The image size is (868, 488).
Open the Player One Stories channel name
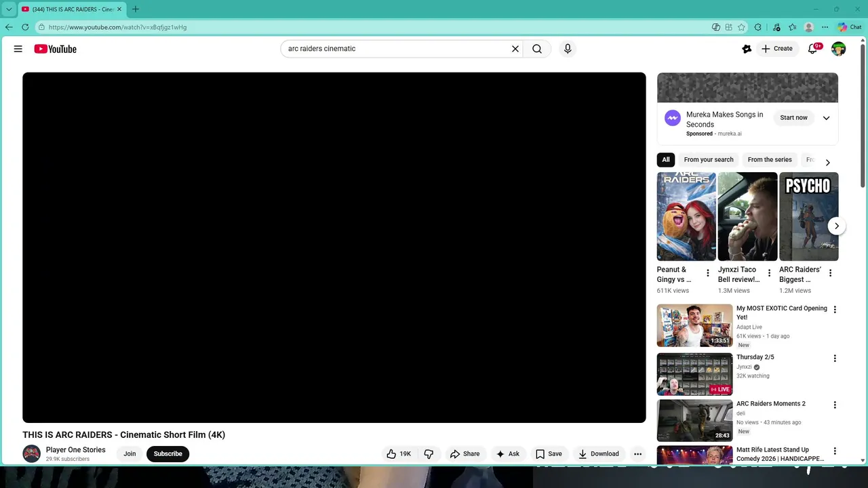coord(76,450)
